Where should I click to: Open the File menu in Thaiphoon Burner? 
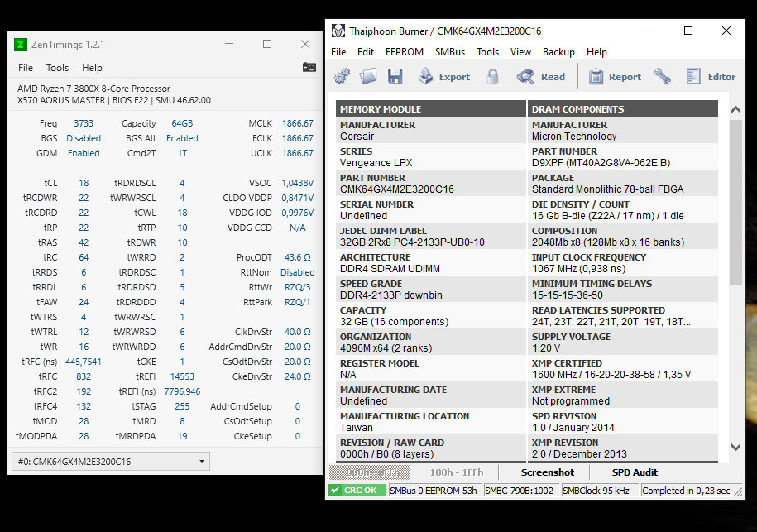[338, 51]
